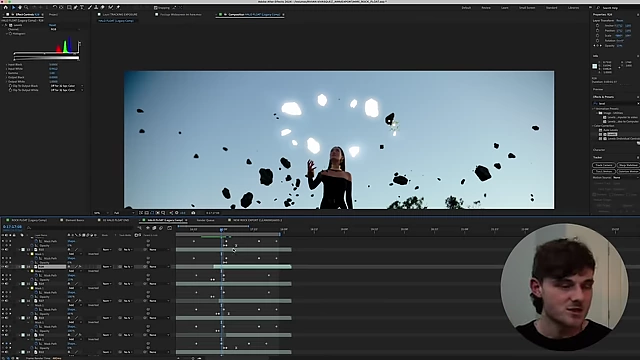The image size is (640, 360).
Task: Open layer 13 blending mode dropdown
Action: (107, 249)
